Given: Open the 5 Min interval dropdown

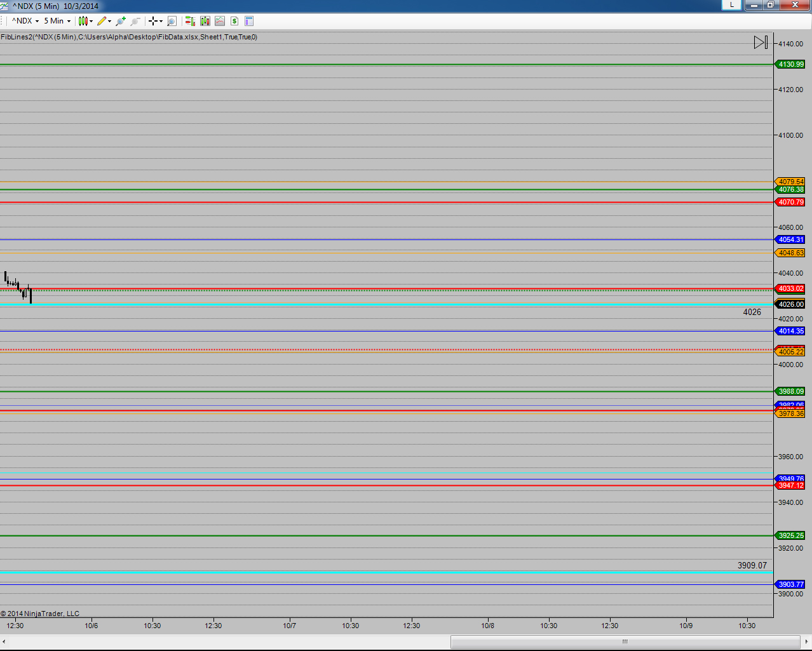Looking at the screenshot, I should pyautogui.click(x=57, y=21).
